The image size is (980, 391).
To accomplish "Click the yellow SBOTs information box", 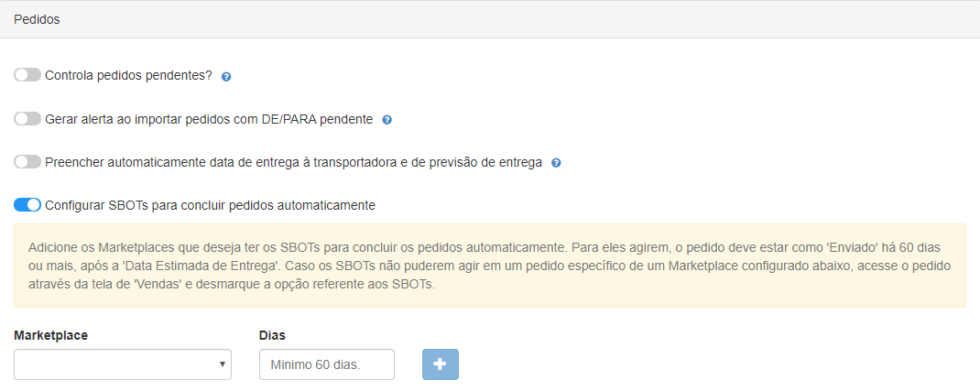I will (x=489, y=266).
